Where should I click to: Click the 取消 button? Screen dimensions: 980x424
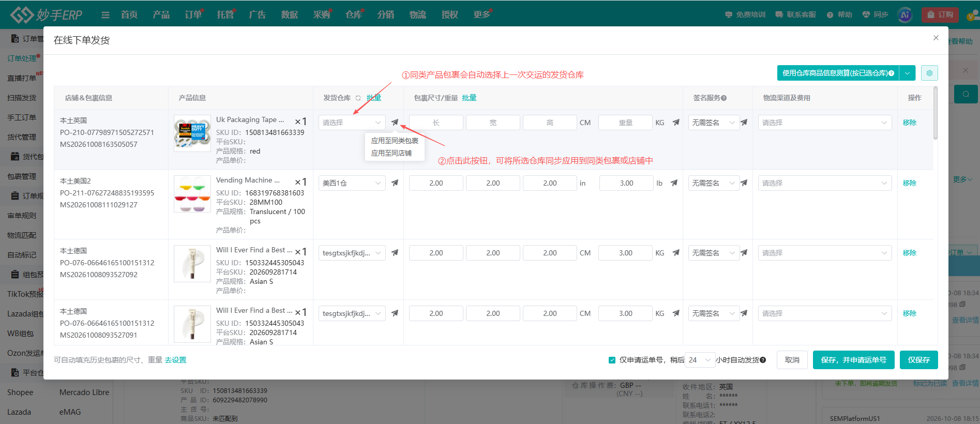[792, 360]
